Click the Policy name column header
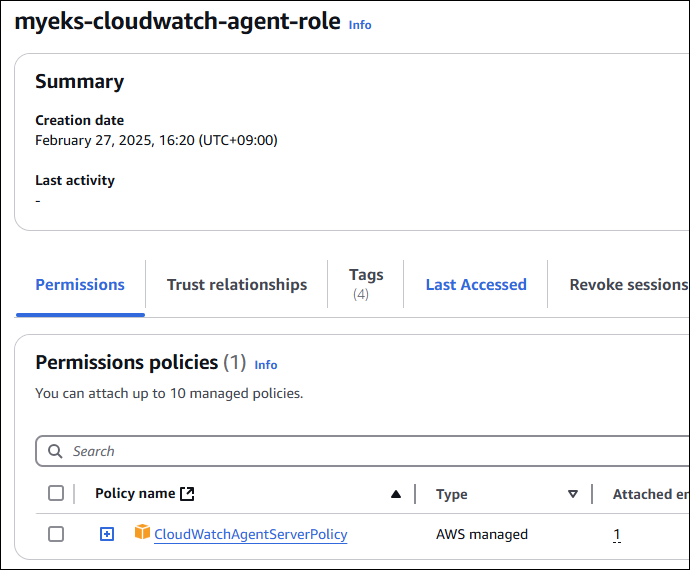Screen dimensions: 690x570 click(135, 494)
